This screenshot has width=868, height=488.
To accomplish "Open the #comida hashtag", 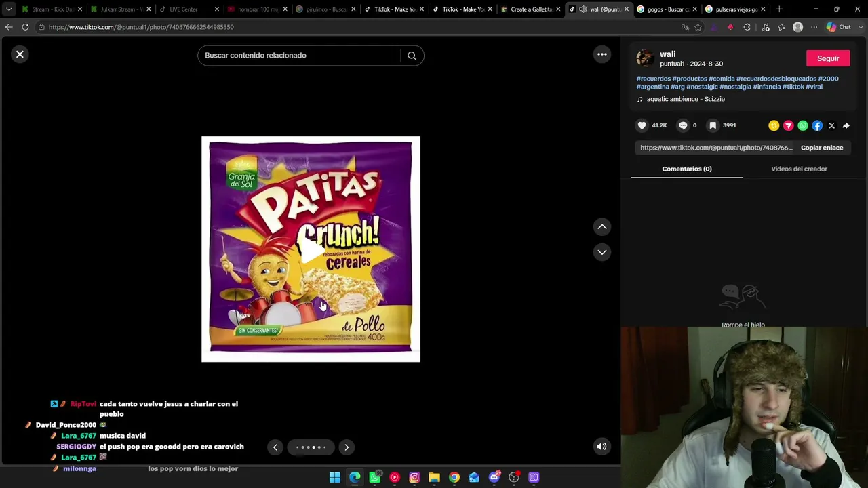I will (722, 79).
